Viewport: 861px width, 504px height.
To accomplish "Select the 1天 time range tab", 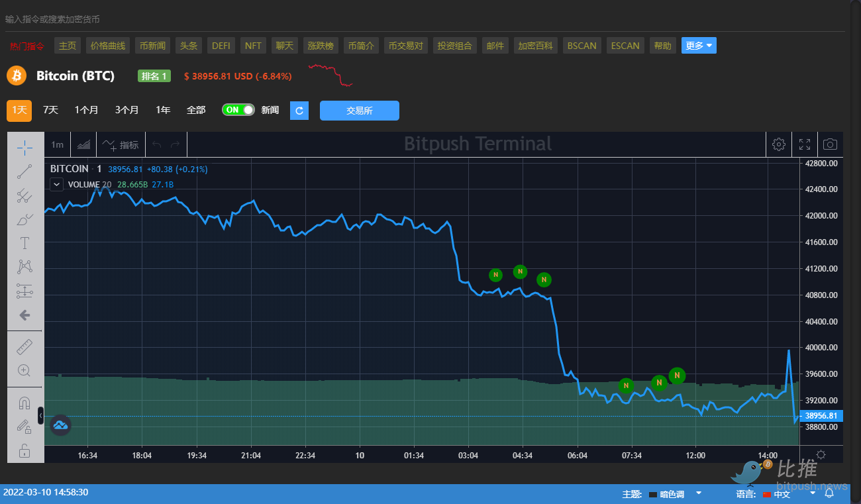I will 19,111.
